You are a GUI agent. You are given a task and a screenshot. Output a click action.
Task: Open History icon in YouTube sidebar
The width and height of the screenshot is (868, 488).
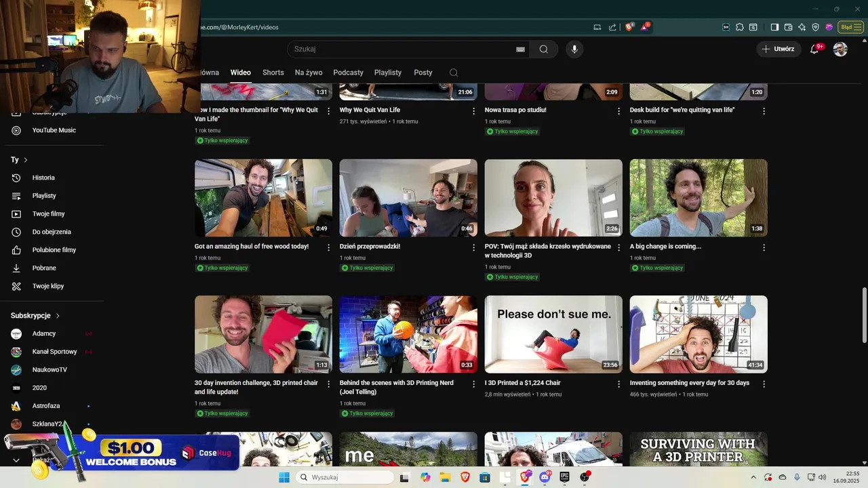(x=16, y=178)
